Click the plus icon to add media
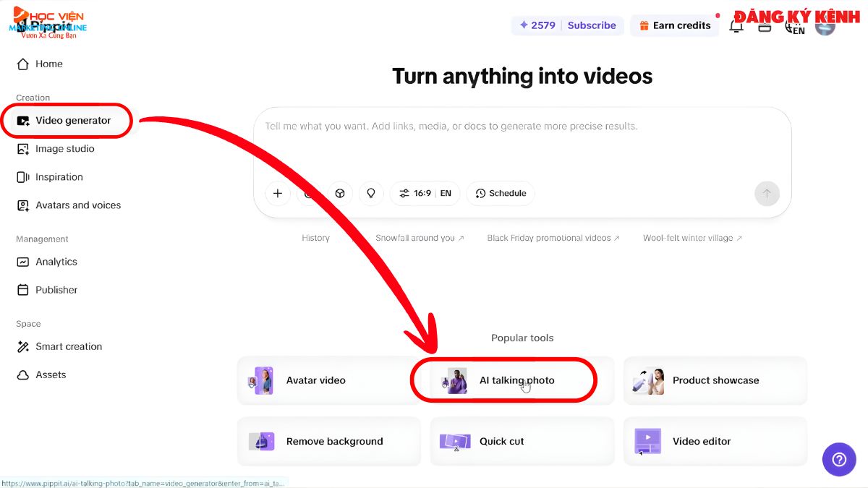 [278, 193]
